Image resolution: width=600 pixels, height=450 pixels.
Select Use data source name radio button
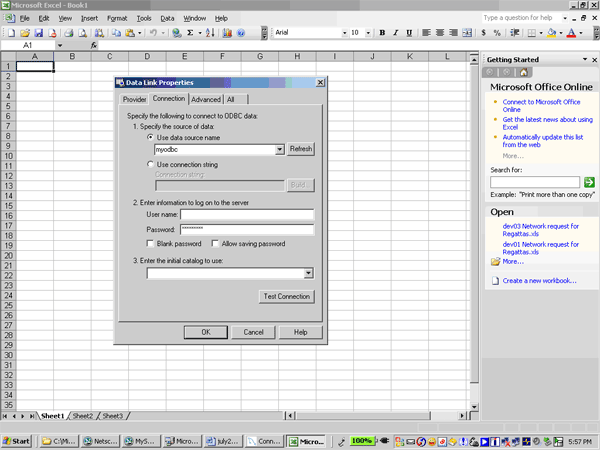[150, 137]
